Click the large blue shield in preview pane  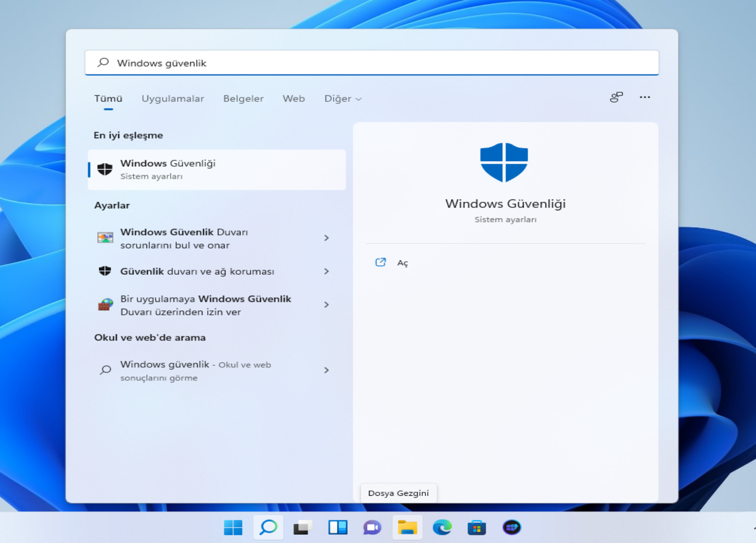504,162
